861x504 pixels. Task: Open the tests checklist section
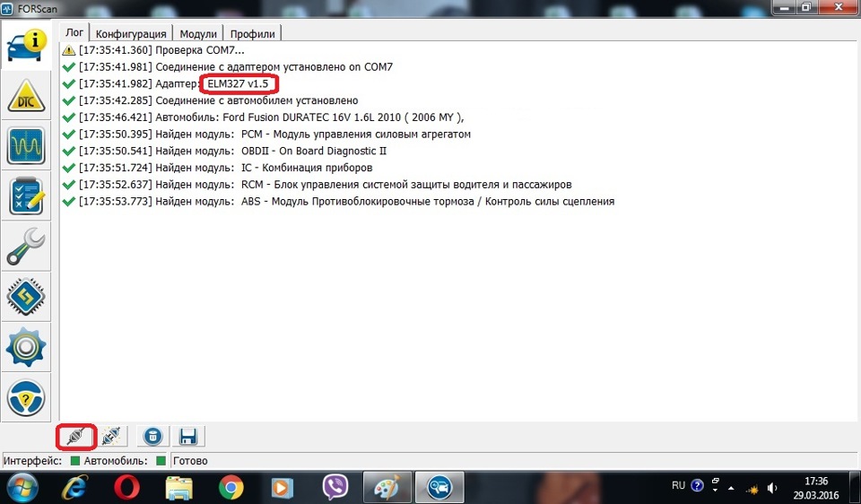[26, 196]
